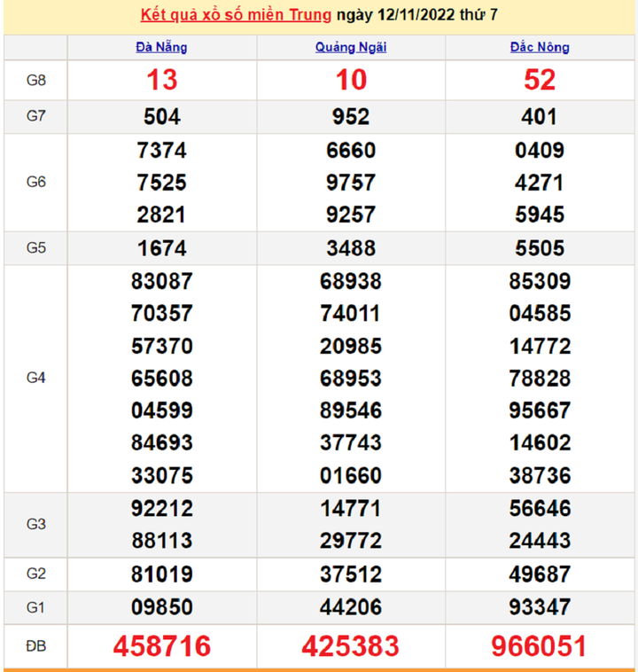Screen dimensions: 638x672
Task: Click the G3 result 92212
Action: pyautogui.click(x=161, y=509)
